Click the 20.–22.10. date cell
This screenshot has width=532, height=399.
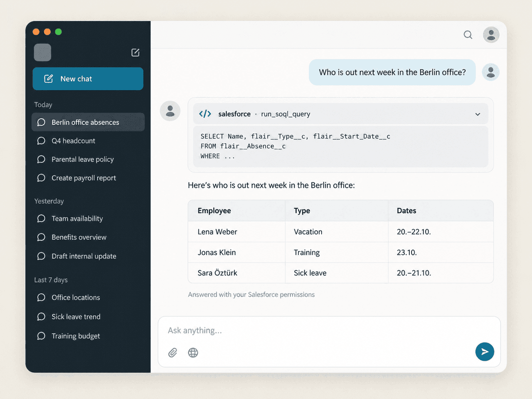pyautogui.click(x=441, y=232)
